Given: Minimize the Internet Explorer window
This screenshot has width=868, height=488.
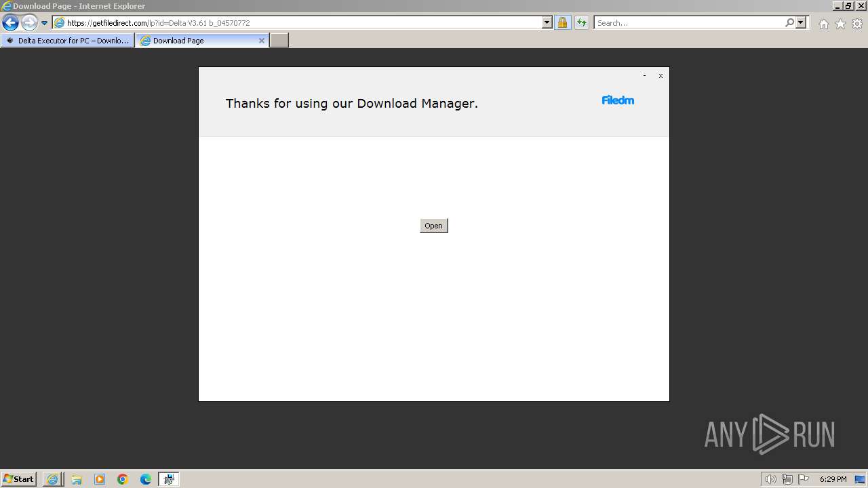Looking at the screenshot, I should (836, 6).
